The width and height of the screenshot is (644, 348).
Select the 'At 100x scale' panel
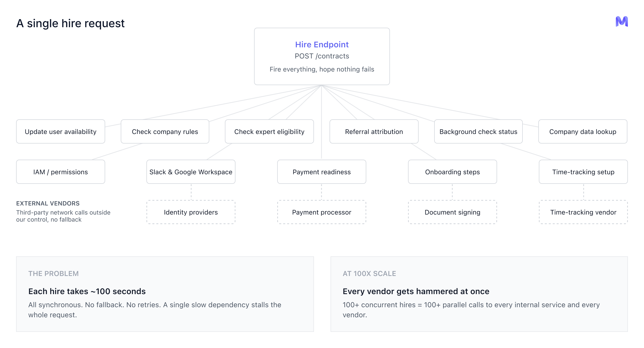tap(479, 294)
